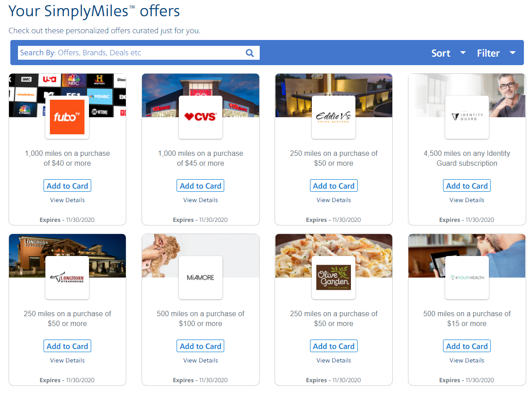The image size is (532, 393).
Task: Click the CVS logo tile
Action: 200,117
